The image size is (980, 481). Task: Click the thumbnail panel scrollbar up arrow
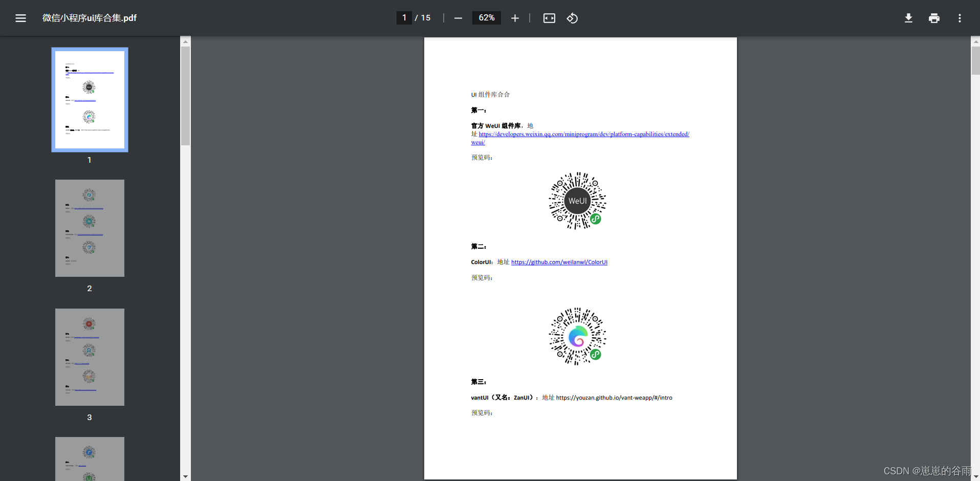(x=185, y=41)
